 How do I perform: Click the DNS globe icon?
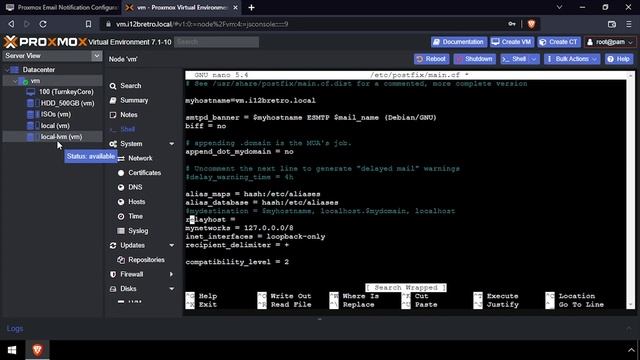(x=121, y=187)
